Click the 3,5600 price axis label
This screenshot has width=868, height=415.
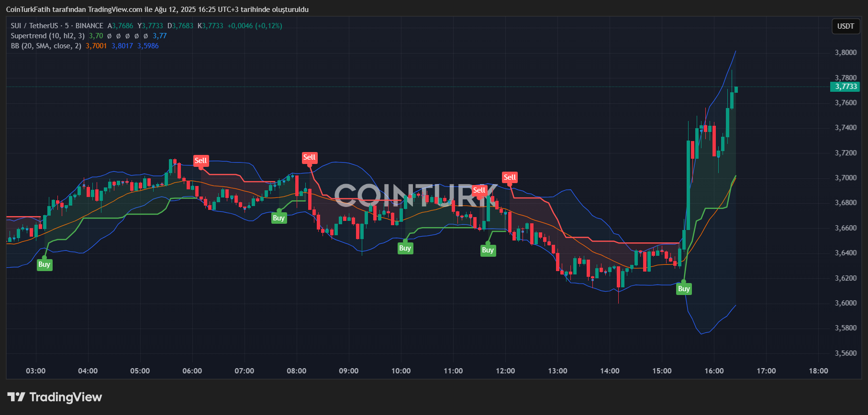tap(846, 353)
